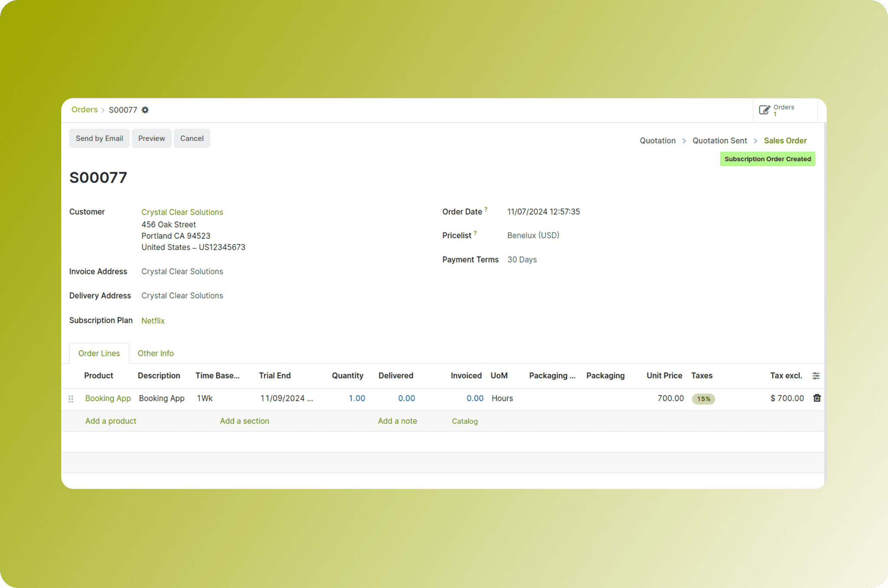Viewport: 888px width, 588px height.
Task: Open the Booking App product link
Action: point(108,399)
